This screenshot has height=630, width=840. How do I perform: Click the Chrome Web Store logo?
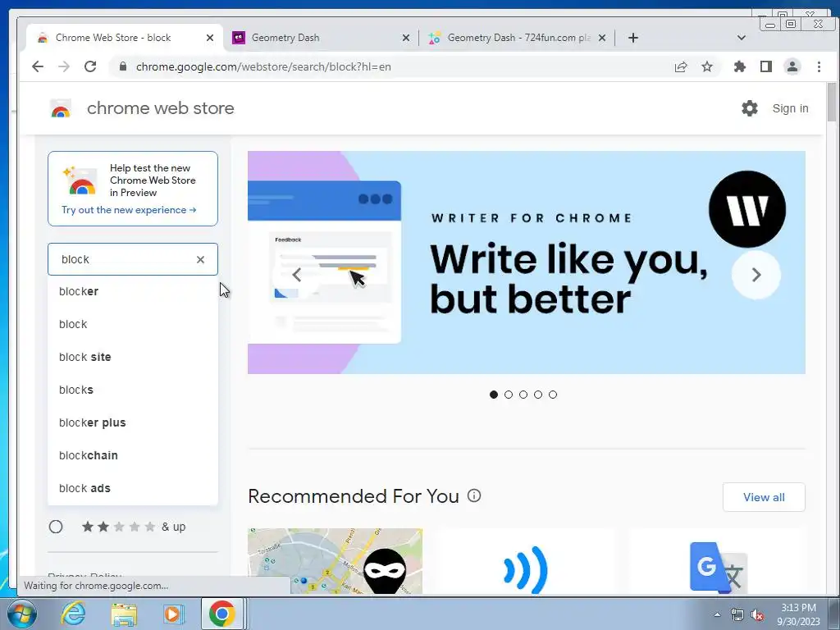[61, 108]
